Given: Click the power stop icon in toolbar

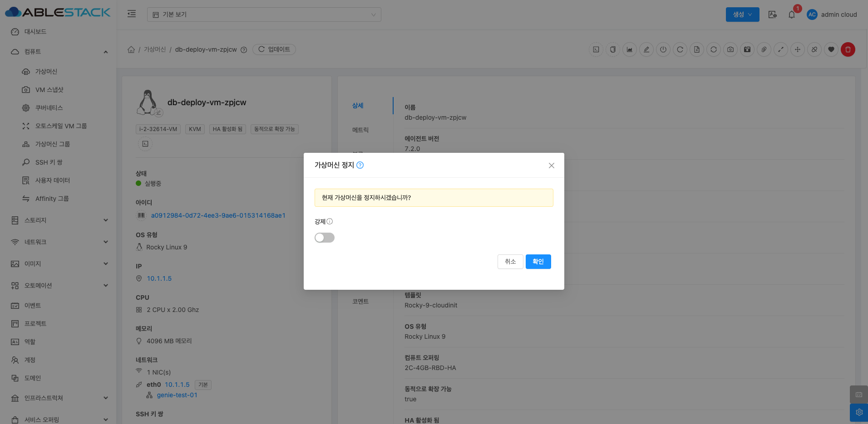Looking at the screenshot, I should click(663, 49).
